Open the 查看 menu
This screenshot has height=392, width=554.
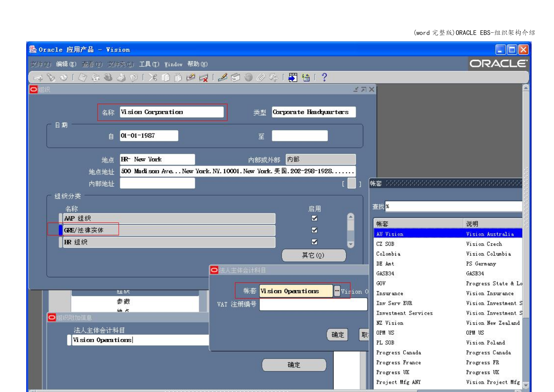point(92,64)
